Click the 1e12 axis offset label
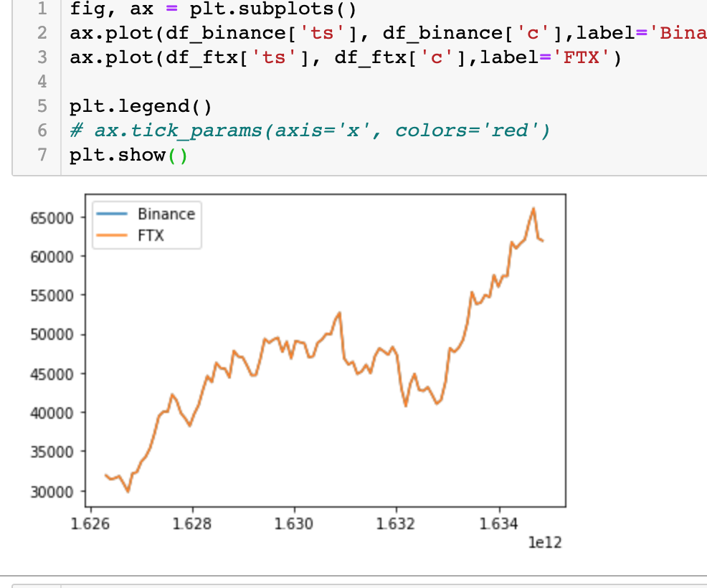The image size is (707, 588). [545, 542]
